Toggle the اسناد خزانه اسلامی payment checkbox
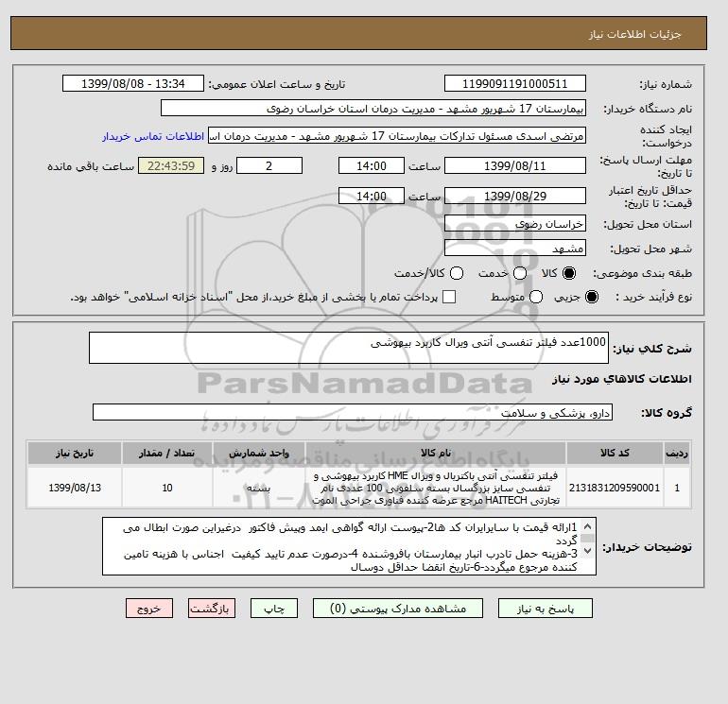The width and height of the screenshot is (728, 704). tap(449, 297)
